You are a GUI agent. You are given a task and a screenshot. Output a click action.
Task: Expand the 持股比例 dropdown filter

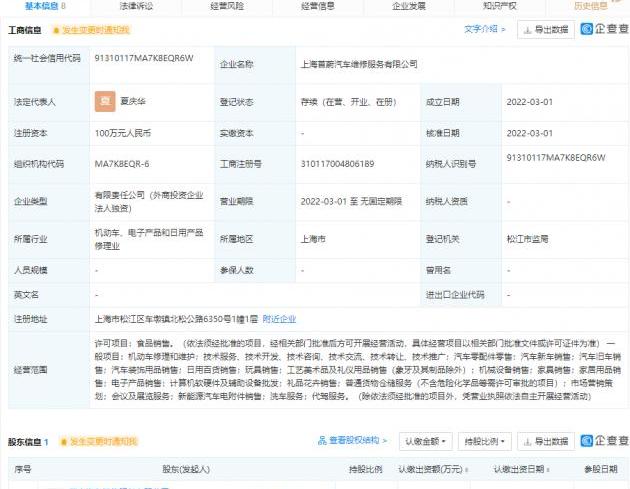pyautogui.click(x=485, y=442)
